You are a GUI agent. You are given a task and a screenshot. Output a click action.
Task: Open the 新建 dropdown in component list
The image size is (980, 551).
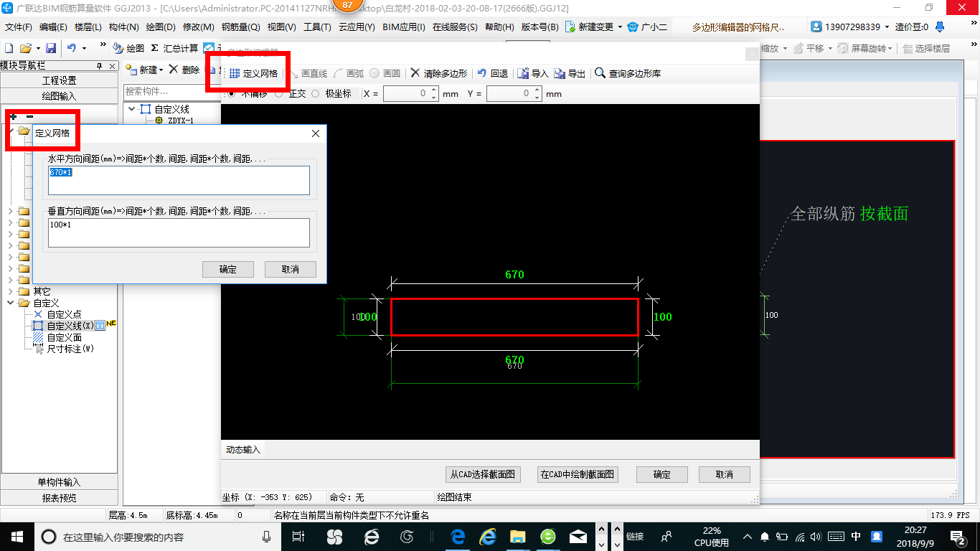click(x=161, y=70)
